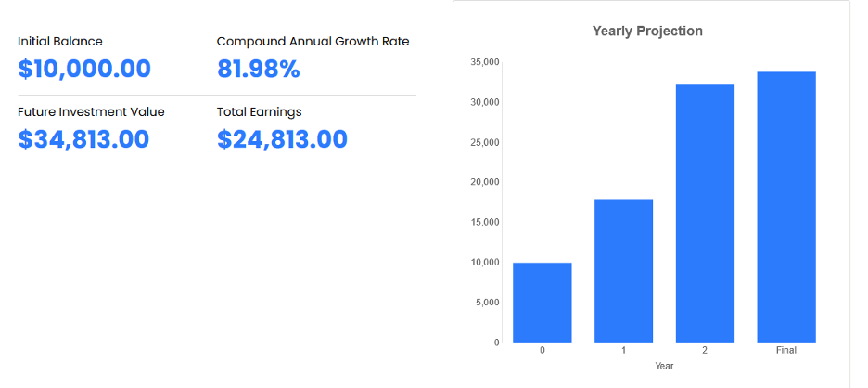The image size is (868, 388).
Task: Select the Year 2 bar in projection chart
Action: (705, 213)
